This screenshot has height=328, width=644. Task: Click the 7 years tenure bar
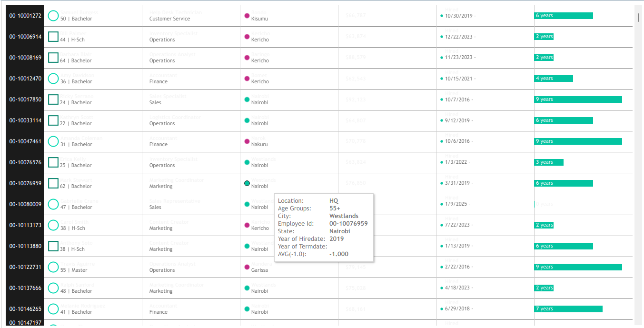568,309
